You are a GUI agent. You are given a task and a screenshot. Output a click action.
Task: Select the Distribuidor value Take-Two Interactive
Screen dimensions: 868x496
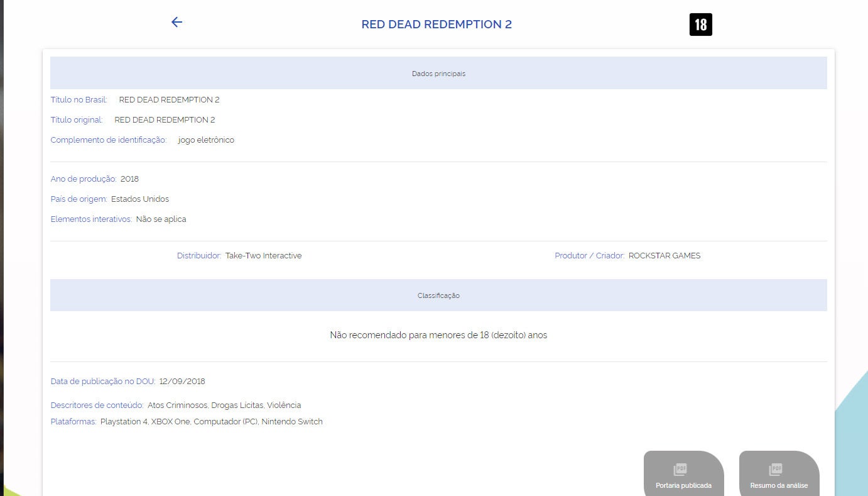click(x=263, y=255)
